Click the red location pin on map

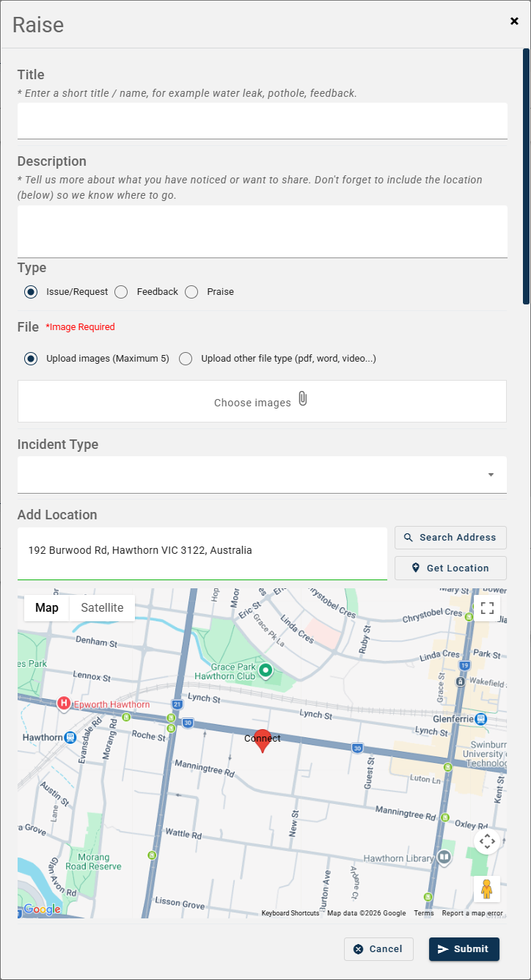tap(262, 741)
